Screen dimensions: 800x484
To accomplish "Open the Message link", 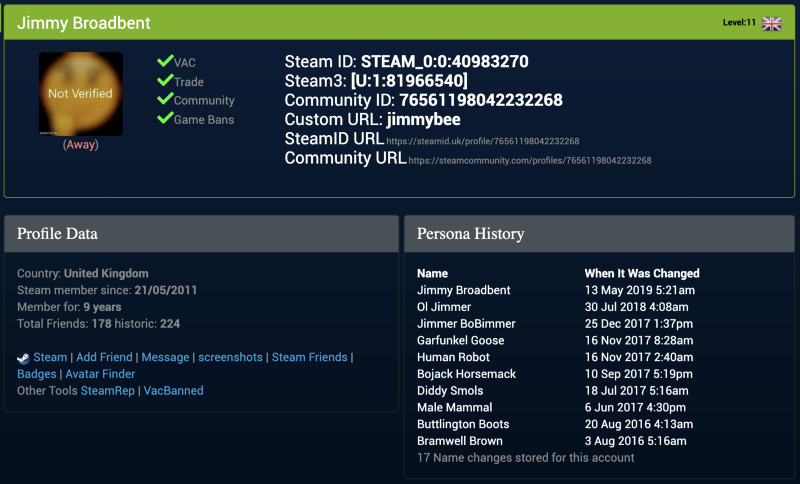I will pyautogui.click(x=165, y=357).
